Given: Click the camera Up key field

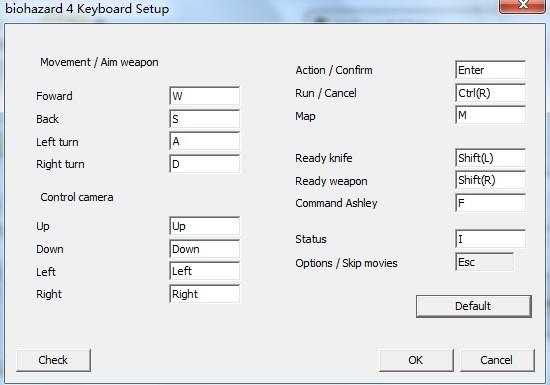Looking at the screenshot, I should (204, 226).
